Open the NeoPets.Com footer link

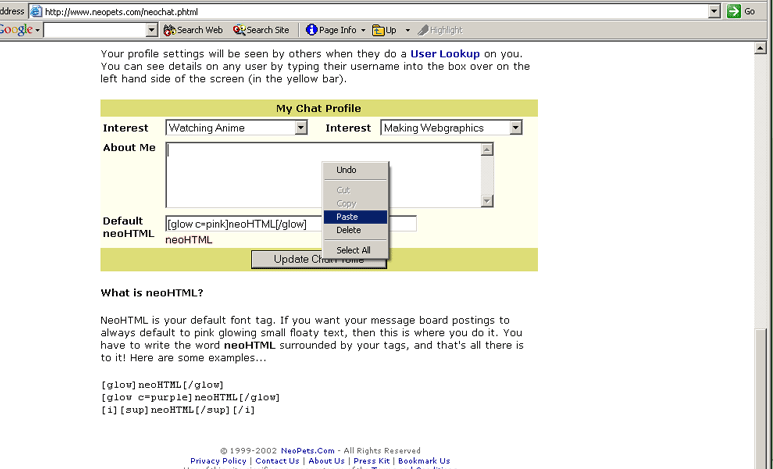pos(308,450)
